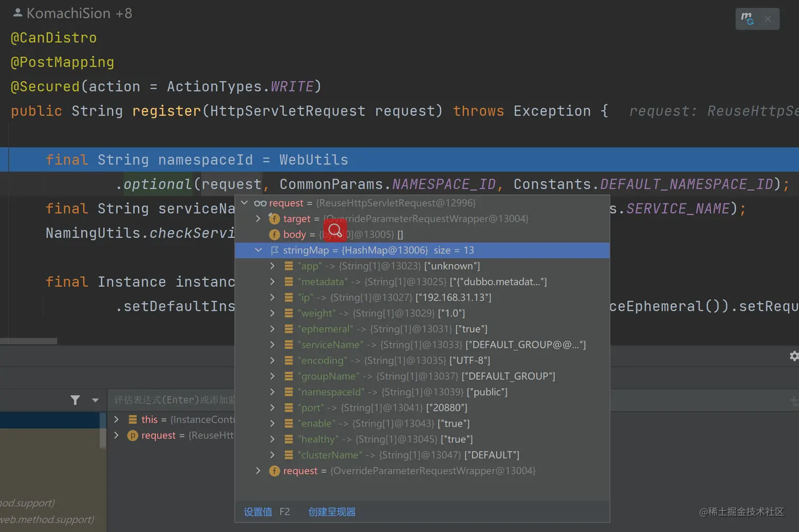This screenshot has height=532, width=799.
Task: Expand the 'this' variable in Variables panel
Action: [x=116, y=419]
